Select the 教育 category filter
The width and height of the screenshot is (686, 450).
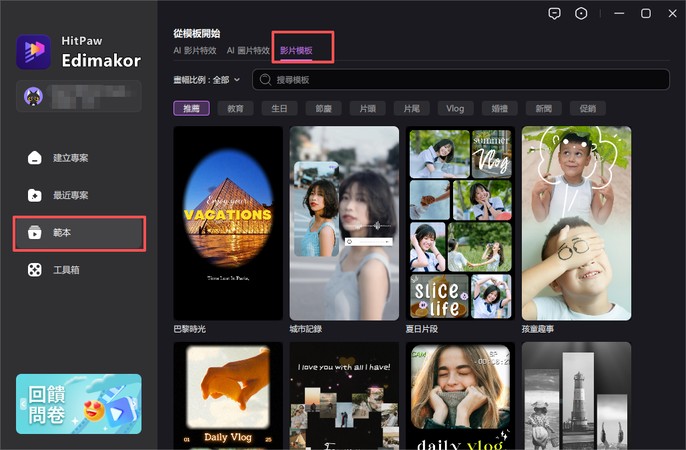click(x=235, y=108)
